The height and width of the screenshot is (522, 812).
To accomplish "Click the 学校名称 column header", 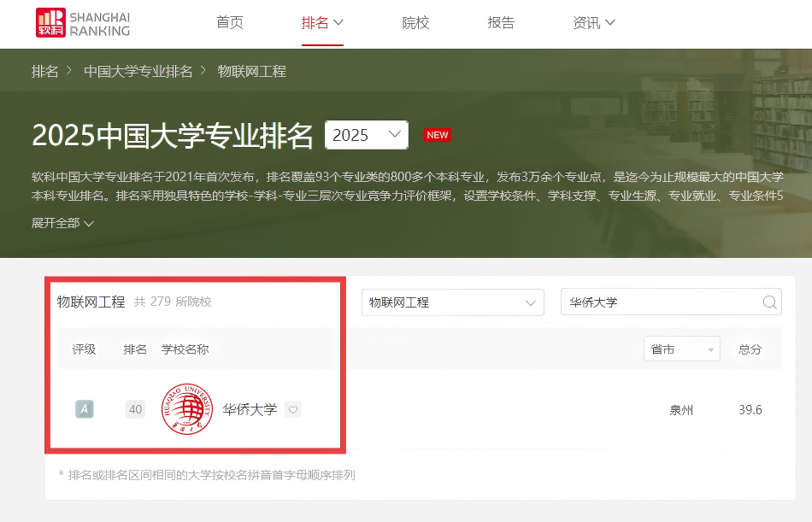I will 185,349.
